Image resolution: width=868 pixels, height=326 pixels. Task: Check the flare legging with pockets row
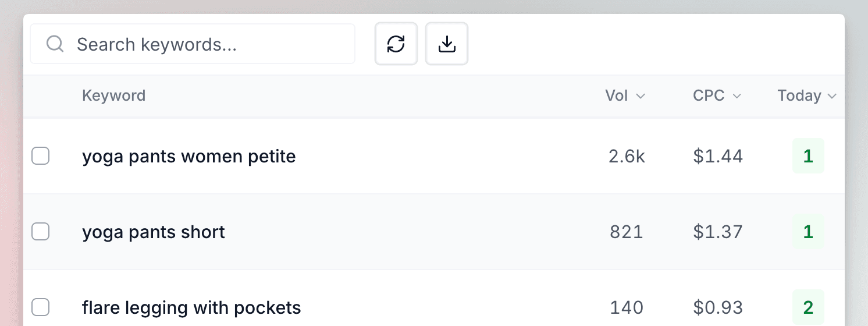[40, 307]
